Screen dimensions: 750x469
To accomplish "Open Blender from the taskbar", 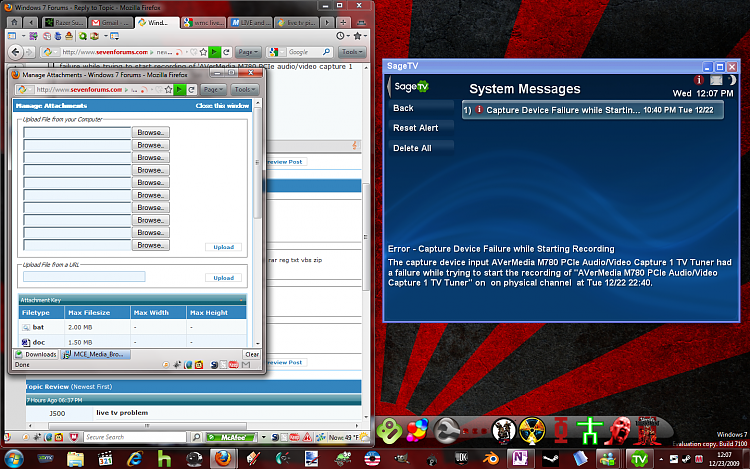I will [490, 459].
